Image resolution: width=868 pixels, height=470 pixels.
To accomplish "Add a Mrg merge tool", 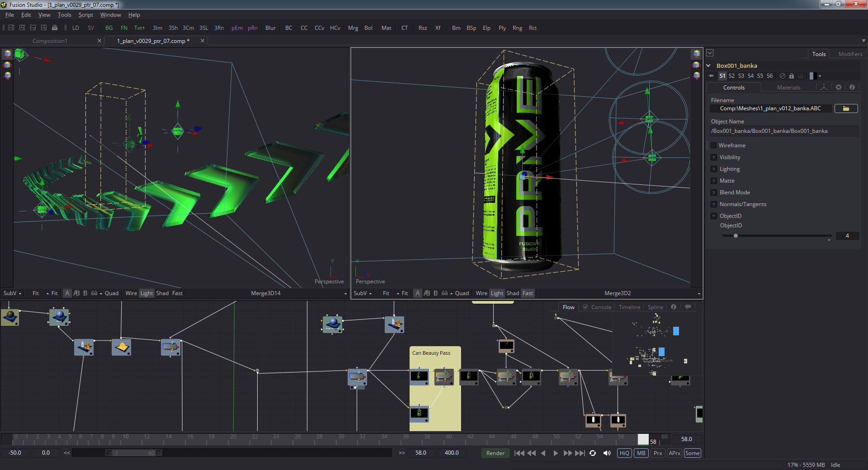I will pyautogui.click(x=353, y=28).
